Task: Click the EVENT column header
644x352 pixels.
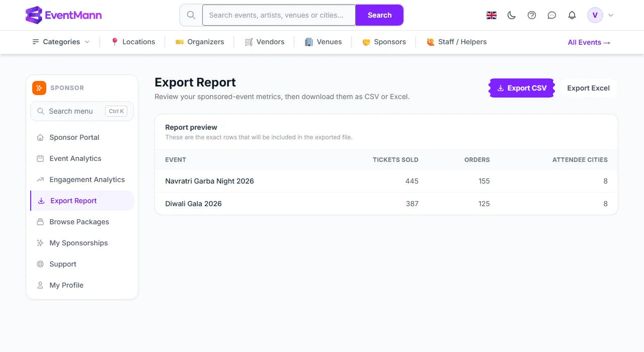Action: (x=176, y=160)
